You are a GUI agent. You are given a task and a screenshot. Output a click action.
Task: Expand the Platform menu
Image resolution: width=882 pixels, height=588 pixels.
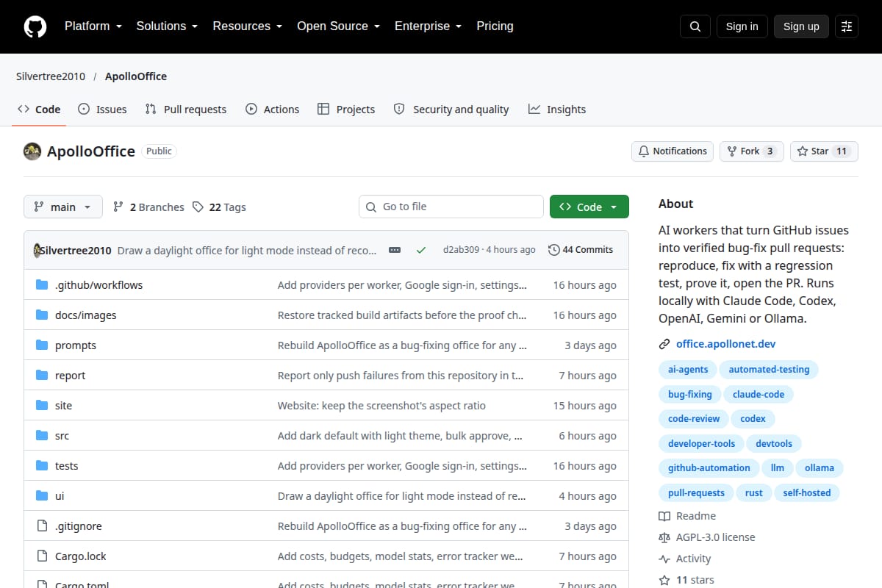[92, 26]
